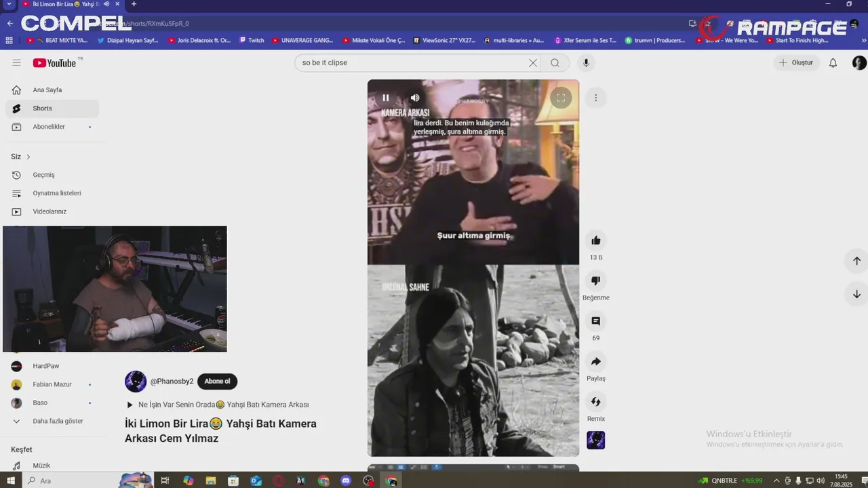The width and height of the screenshot is (868, 488).
Task: Clear the search text with X
Action: click(533, 62)
